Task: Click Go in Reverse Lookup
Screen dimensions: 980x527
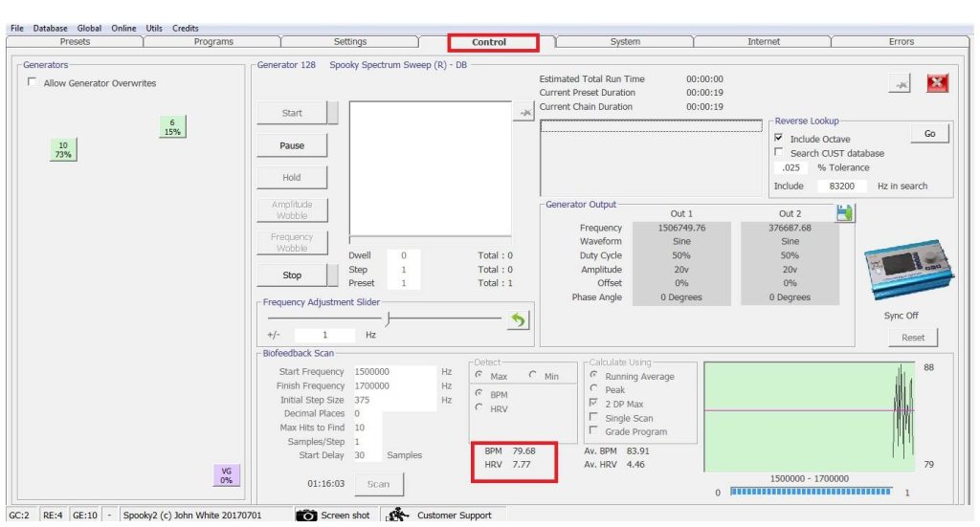Action: point(929,134)
